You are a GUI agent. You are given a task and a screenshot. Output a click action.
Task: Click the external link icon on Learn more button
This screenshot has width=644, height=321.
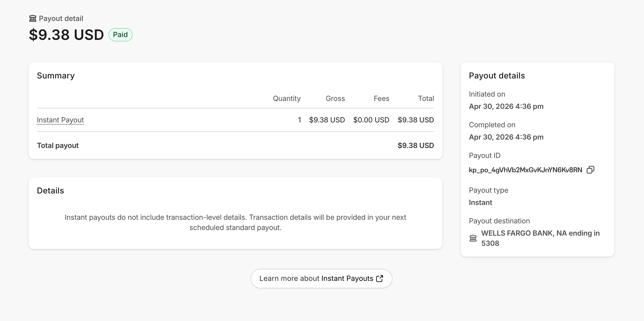click(380, 278)
